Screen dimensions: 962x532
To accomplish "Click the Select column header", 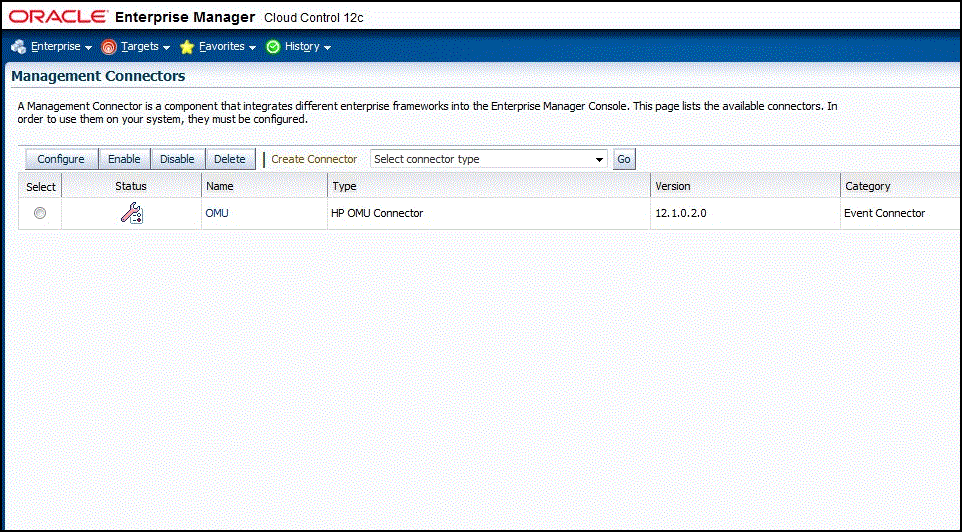I will [40, 187].
